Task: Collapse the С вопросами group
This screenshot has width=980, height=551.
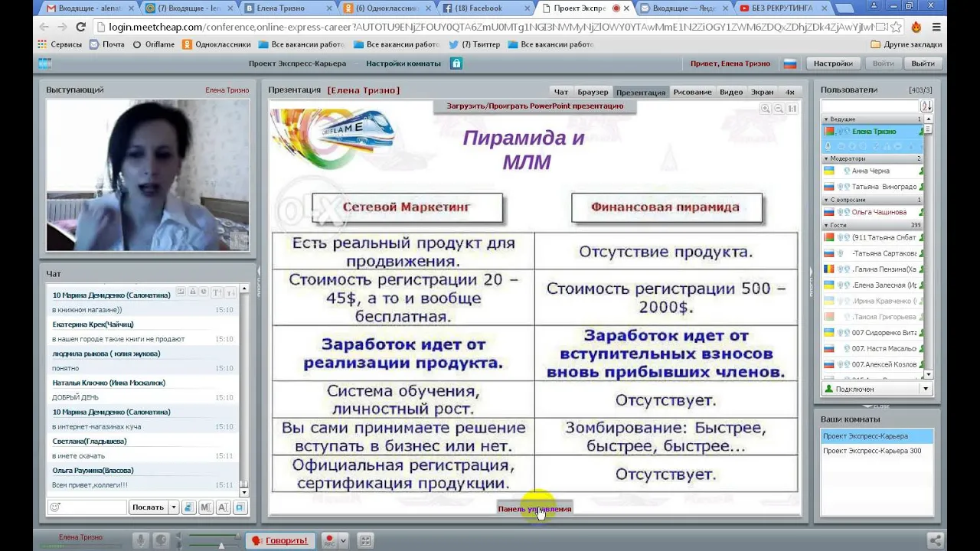Action: tap(826, 200)
